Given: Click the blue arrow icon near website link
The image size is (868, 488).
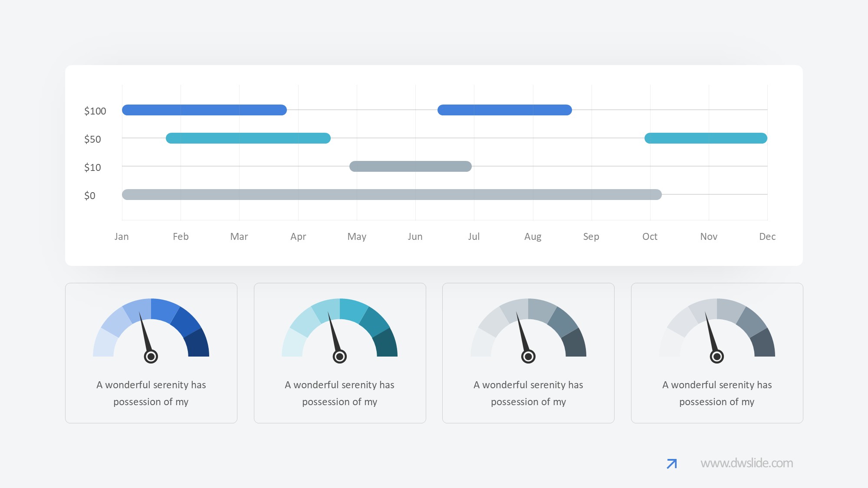Looking at the screenshot, I should [671, 464].
